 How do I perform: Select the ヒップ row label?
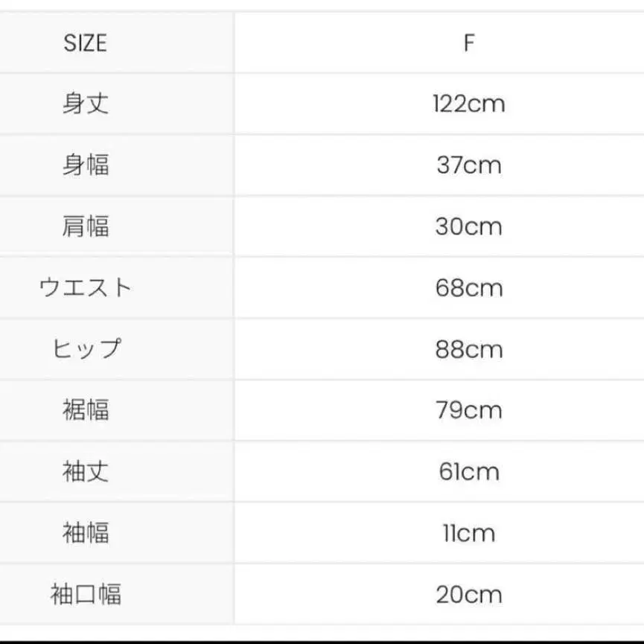[x=86, y=348]
